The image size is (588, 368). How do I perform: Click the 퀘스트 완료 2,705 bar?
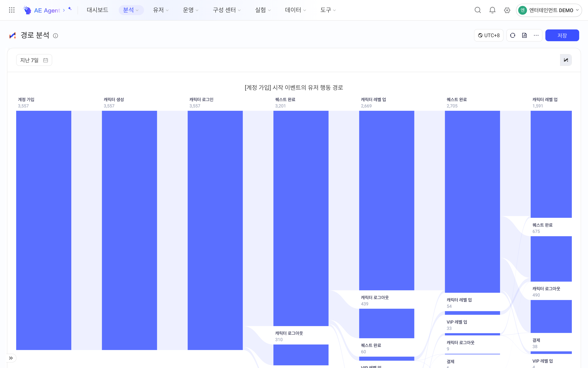click(x=472, y=201)
